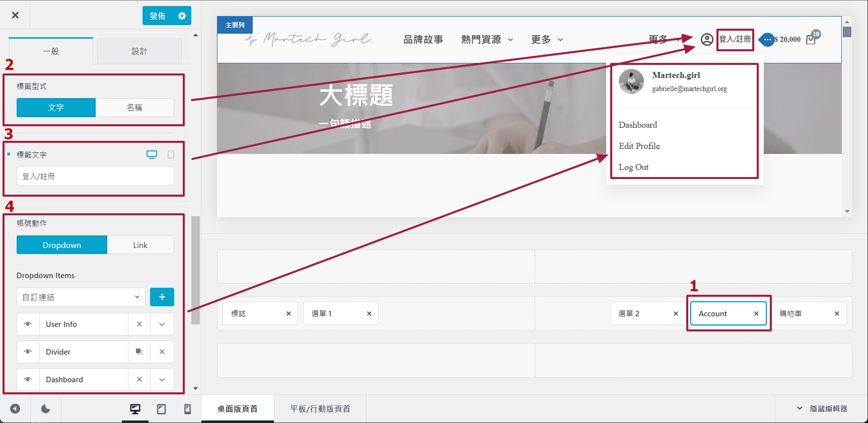868x423 pixels.
Task: Remove the 選單 2 element
Action: [x=676, y=313]
